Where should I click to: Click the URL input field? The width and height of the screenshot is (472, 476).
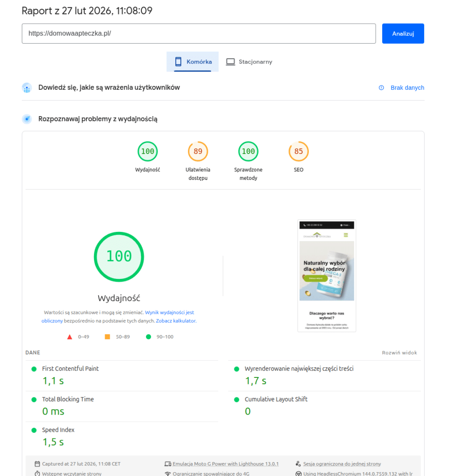199,33
